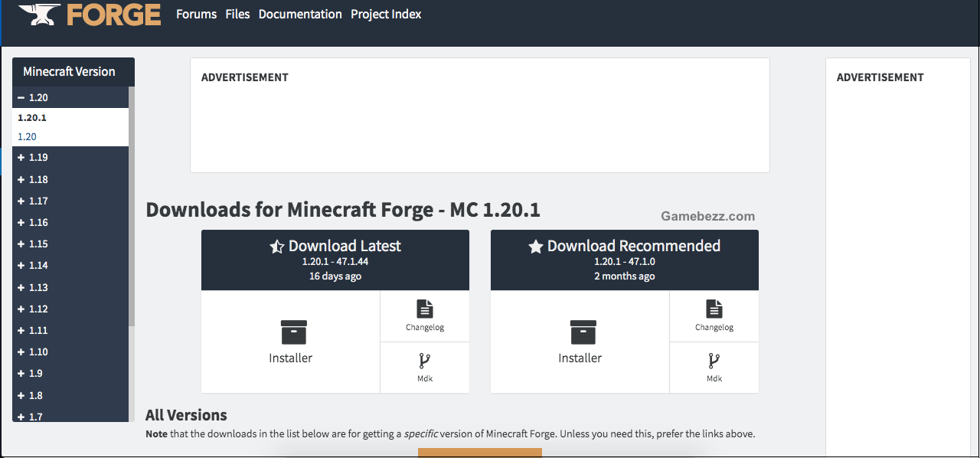
Task: Click the All Versions heading
Action: [x=186, y=415]
